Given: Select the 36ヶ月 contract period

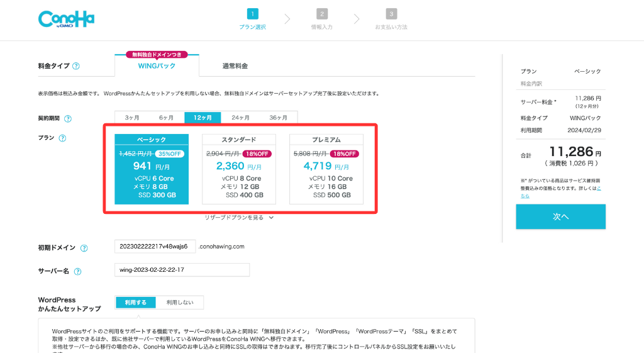Looking at the screenshot, I should [x=278, y=118].
